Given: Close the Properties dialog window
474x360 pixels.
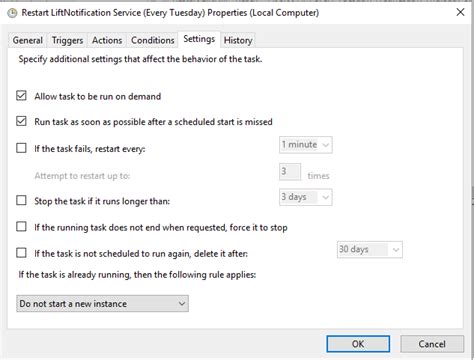Looking at the screenshot, I should coord(460,12).
